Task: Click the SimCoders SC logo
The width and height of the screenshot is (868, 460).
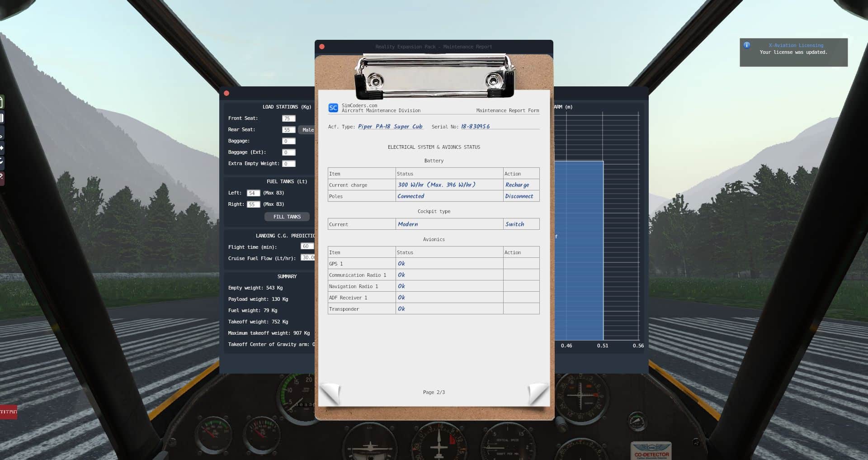Action: [x=333, y=108]
